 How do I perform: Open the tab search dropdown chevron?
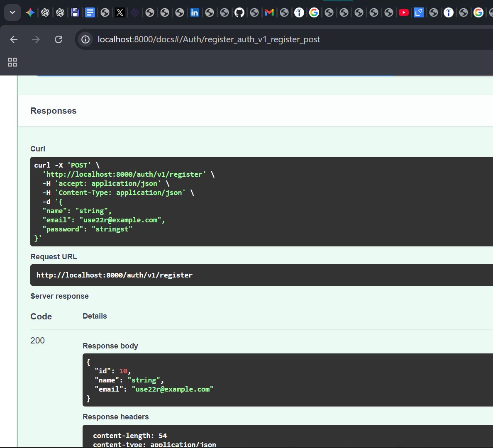coord(12,12)
